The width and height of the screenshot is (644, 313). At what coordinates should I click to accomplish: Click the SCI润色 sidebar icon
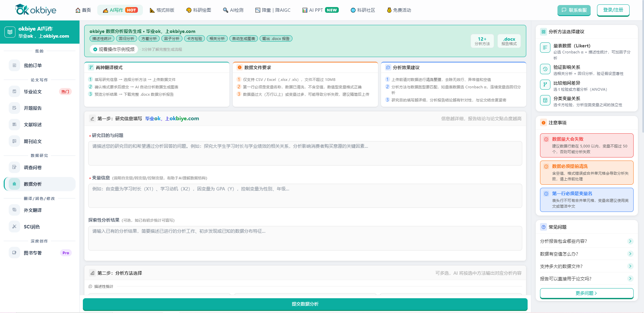click(x=14, y=227)
